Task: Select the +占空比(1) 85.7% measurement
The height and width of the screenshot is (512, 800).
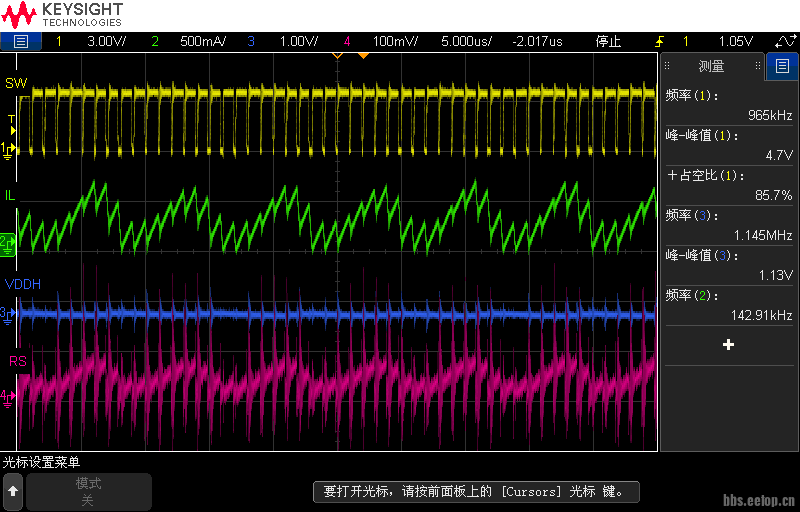Action: point(729,185)
